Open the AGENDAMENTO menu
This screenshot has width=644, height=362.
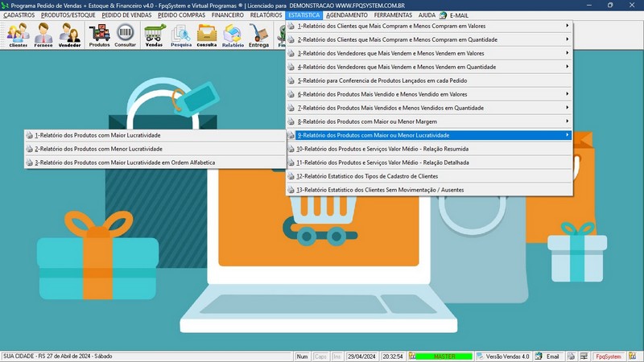click(347, 15)
